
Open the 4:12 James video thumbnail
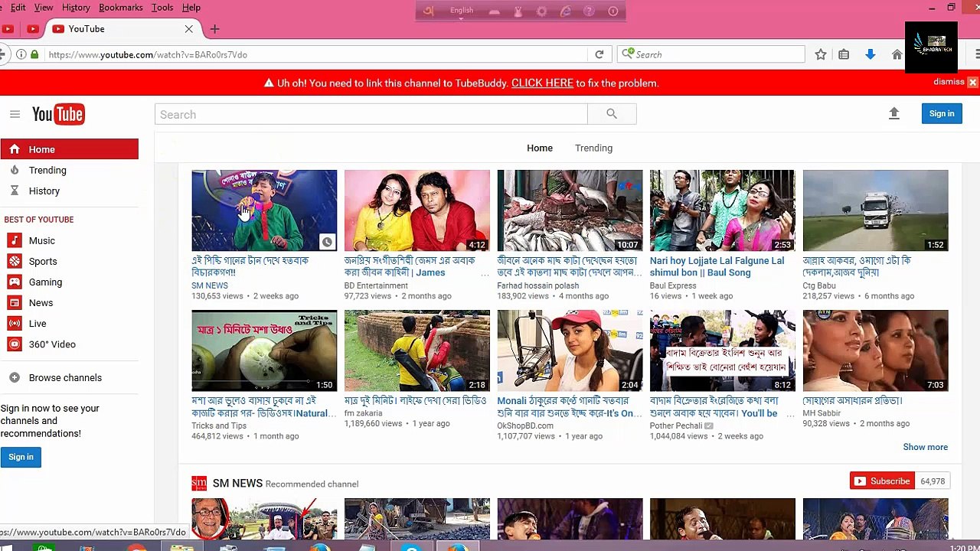click(416, 210)
